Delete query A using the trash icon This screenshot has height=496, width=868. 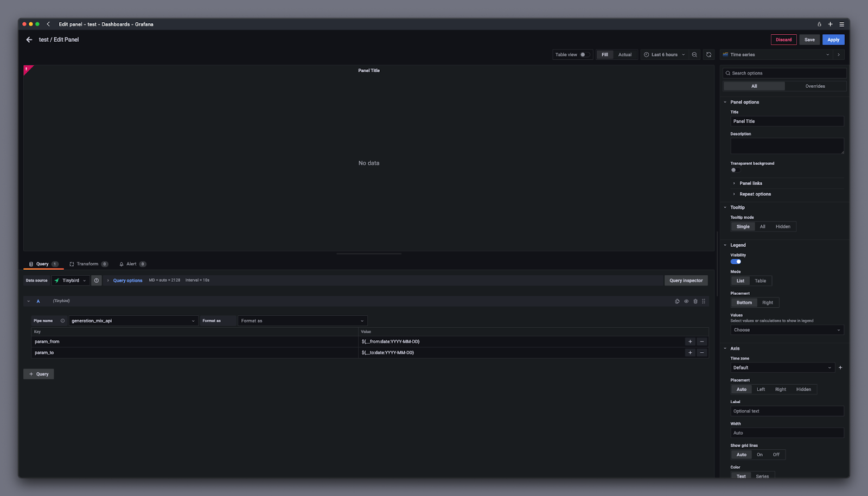(x=695, y=301)
